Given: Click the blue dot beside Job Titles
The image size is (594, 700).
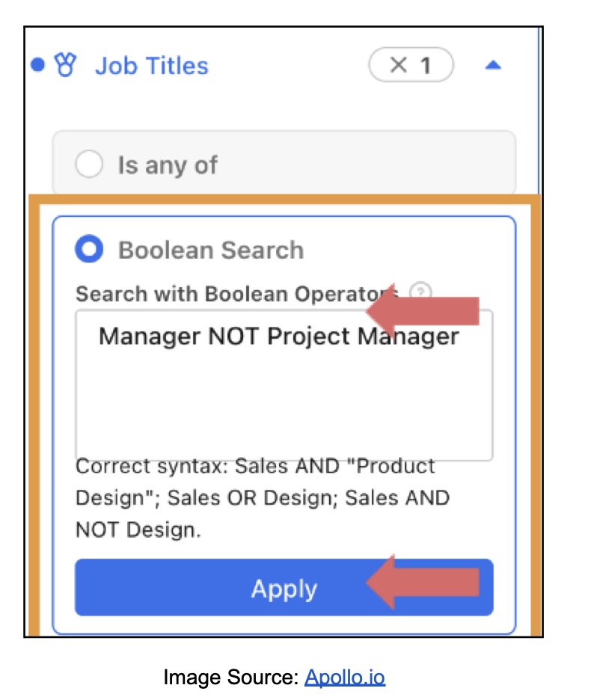Looking at the screenshot, I should click(x=37, y=66).
